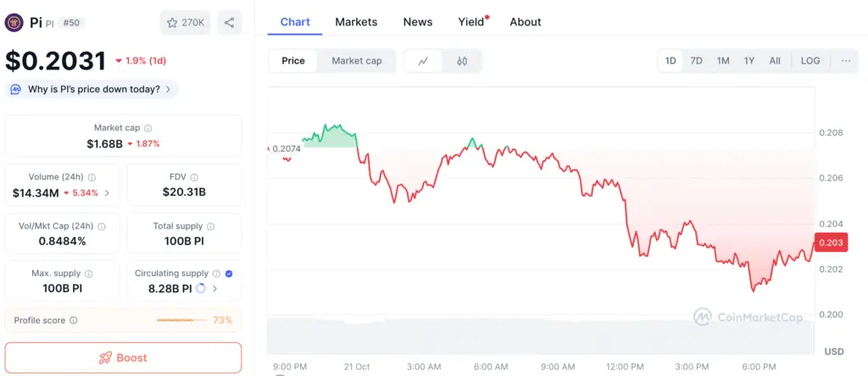This screenshot has height=376, width=868.
Task: Switch to the line chart view icon
Action: (423, 61)
